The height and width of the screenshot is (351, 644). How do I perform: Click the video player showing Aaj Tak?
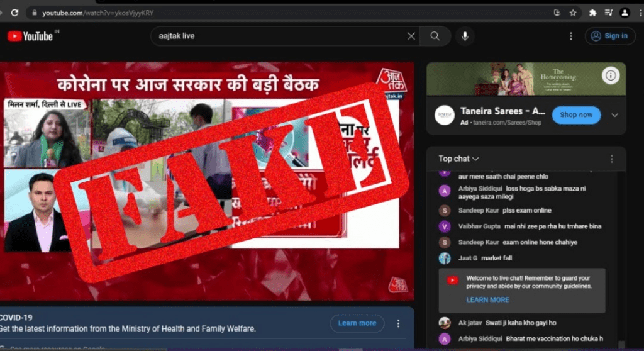coord(207,181)
